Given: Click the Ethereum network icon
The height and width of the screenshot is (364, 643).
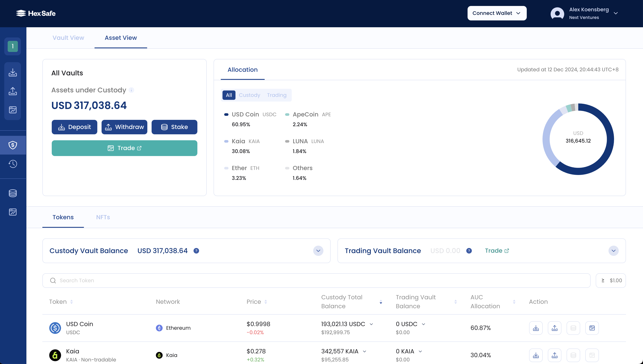Looking at the screenshot, I should (x=159, y=328).
